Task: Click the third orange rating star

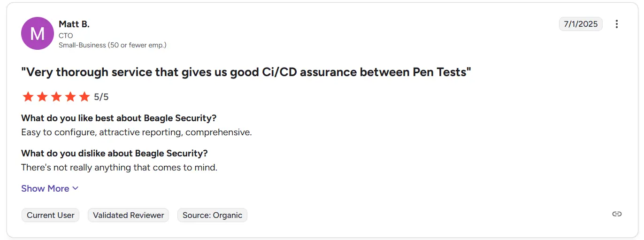Action: (56, 97)
